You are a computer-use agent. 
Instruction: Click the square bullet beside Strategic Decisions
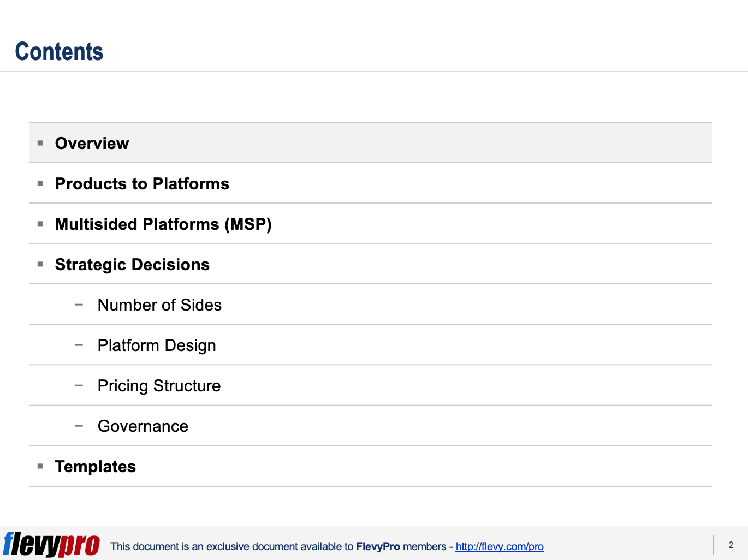tap(40, 264)
